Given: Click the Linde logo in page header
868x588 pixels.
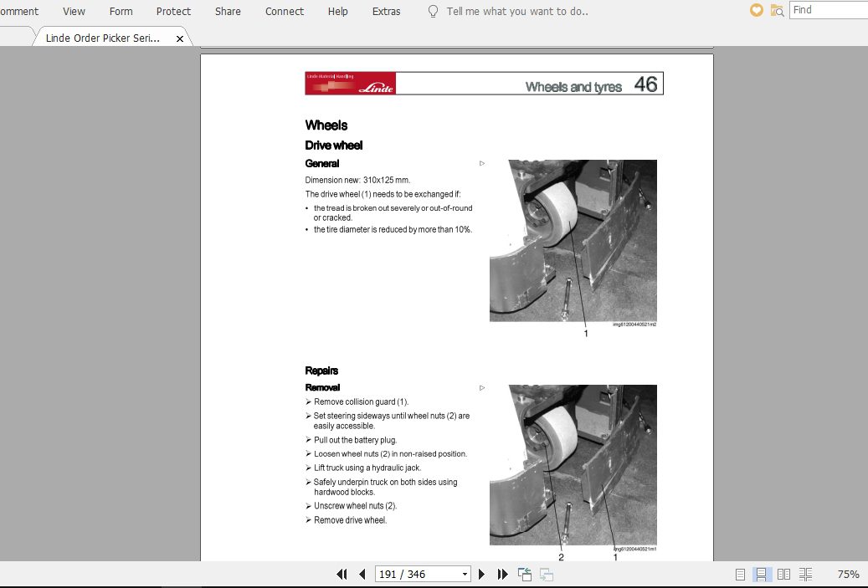Looking at the screenshot, I should pos(351,83).
